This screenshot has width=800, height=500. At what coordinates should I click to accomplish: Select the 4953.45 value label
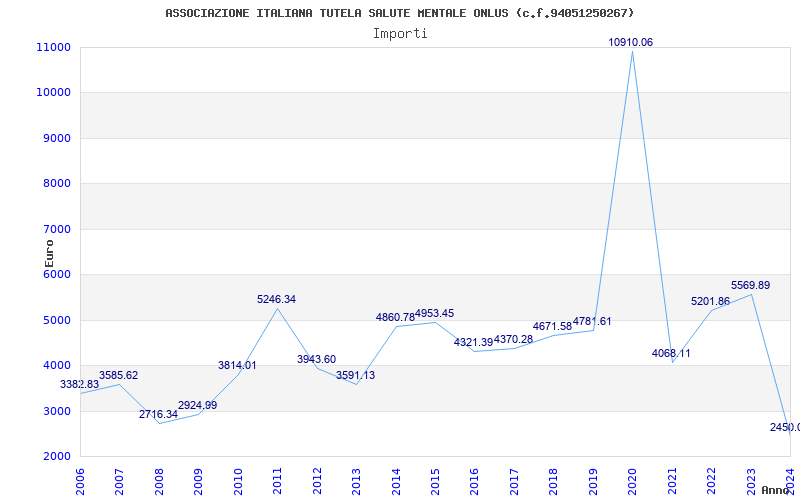(x=435, y=313)
